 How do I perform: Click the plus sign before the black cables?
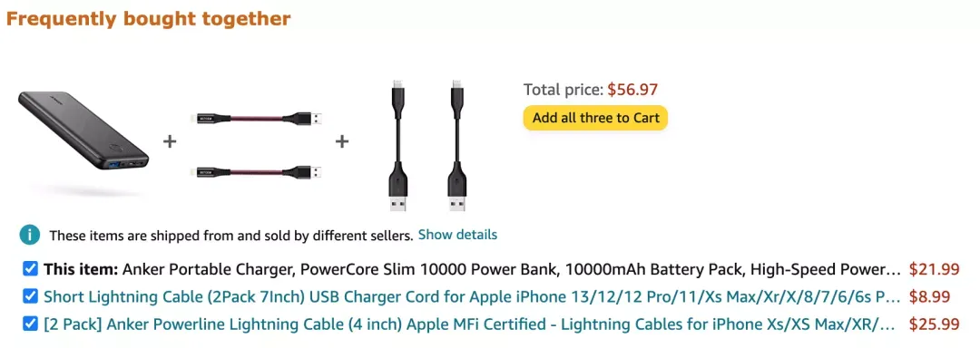click(x=341, y=141)
